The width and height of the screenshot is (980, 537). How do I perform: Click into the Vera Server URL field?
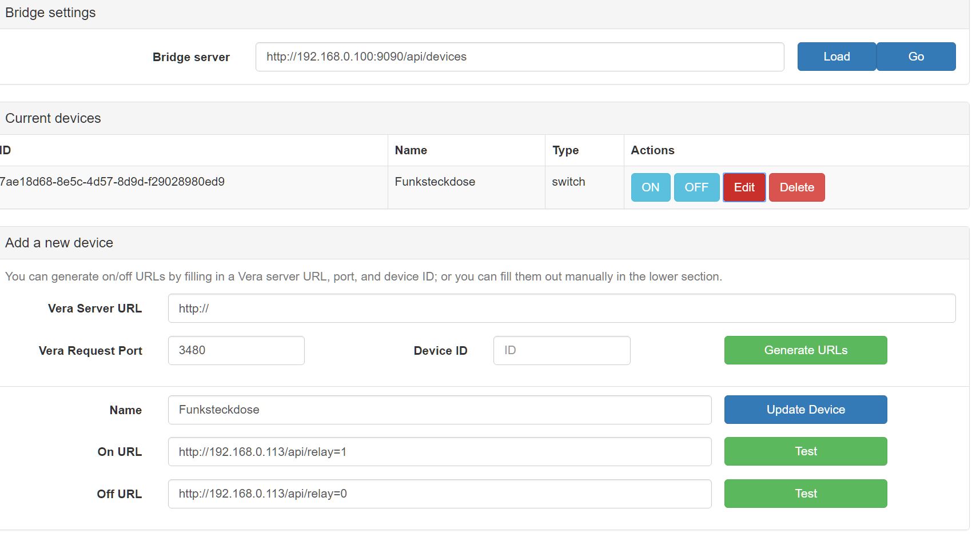(561, 308)
